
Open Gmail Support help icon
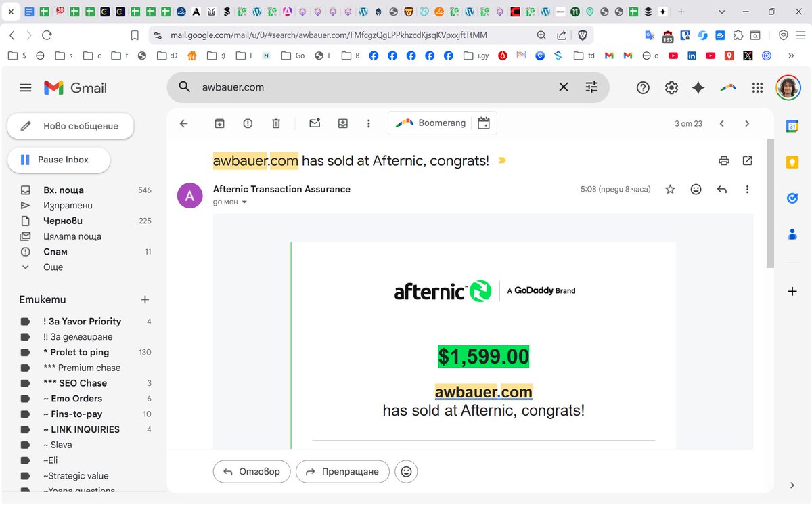(643, 87)
